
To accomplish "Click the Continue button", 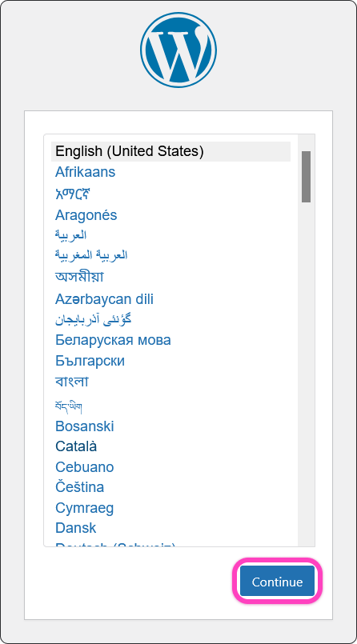I will (277, 582).
